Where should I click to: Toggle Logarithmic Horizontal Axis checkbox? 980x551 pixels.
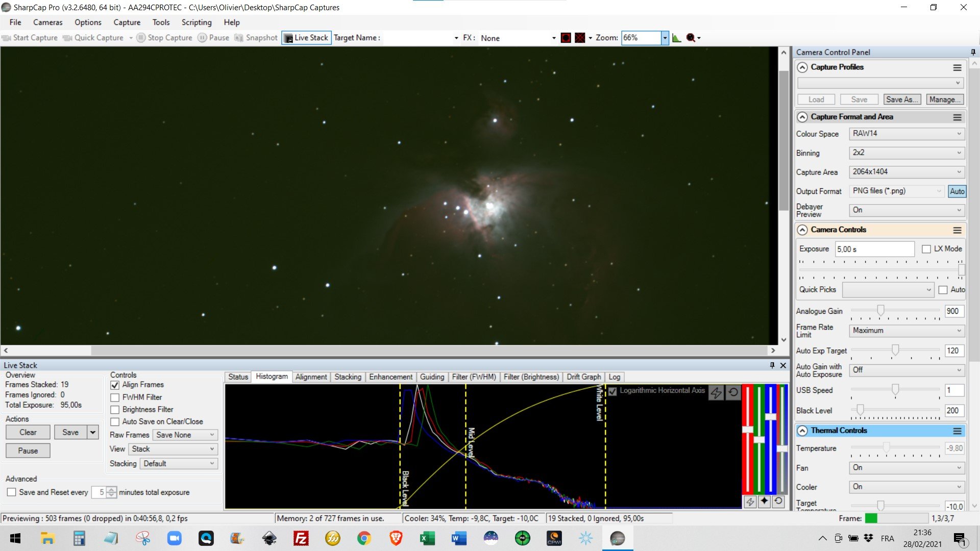click(612, 391)
